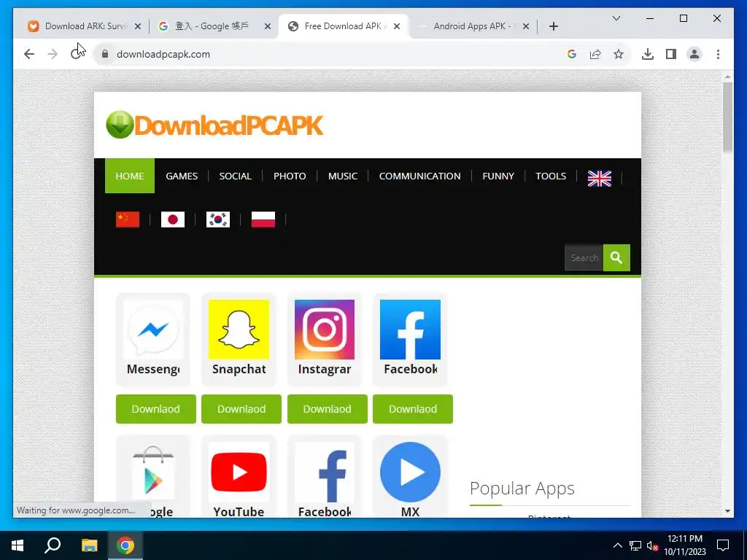Open the FUNNY menu item
The width and height of the screenshot is (747, 560).
coord(498,176)
